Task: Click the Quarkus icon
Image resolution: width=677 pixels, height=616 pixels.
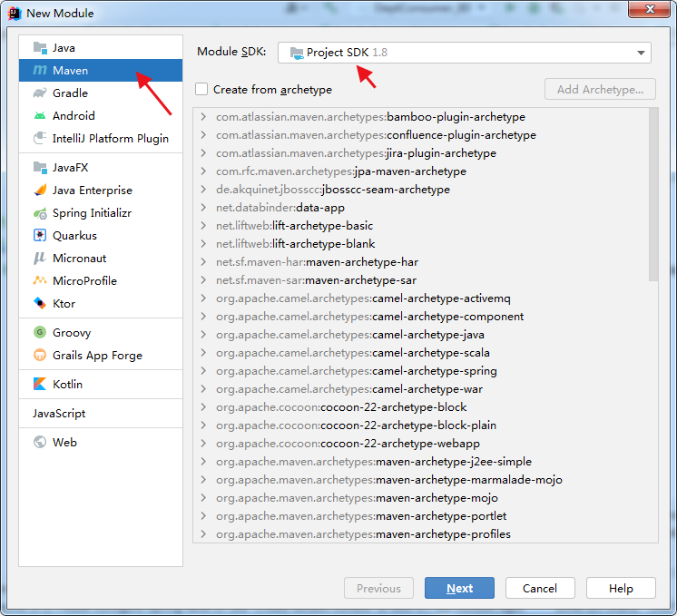Action: click(40, 235)
